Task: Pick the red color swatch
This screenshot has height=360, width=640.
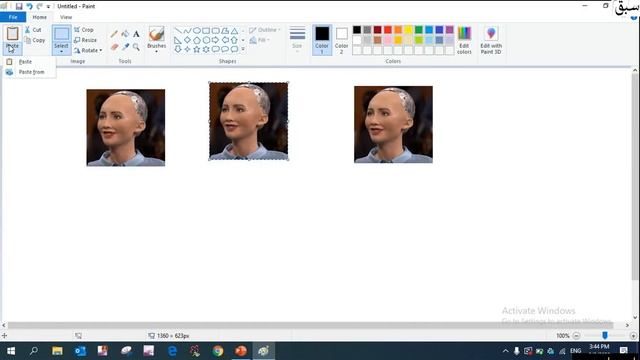Action: [x=388, y=30]
